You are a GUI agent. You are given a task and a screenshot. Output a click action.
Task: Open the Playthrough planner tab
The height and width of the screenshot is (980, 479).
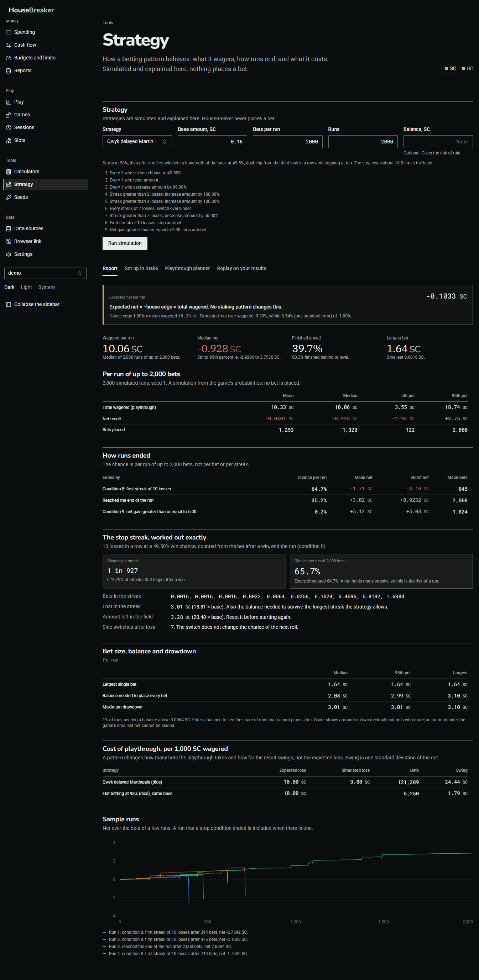tap(187, 269)
